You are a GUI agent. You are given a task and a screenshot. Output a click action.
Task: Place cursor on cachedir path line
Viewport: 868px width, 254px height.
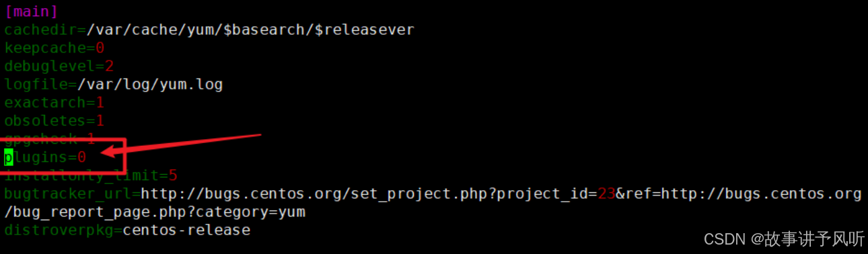(209, 30)
